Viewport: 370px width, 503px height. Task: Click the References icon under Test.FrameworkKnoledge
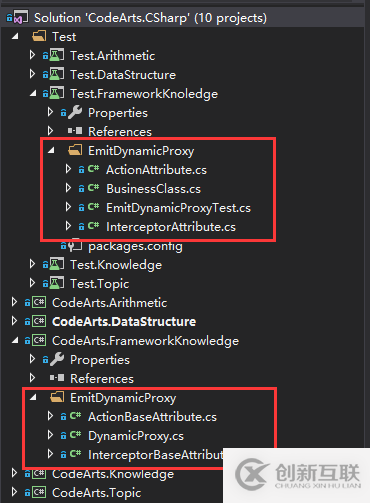pyautogui.click(x=75, y=131)
